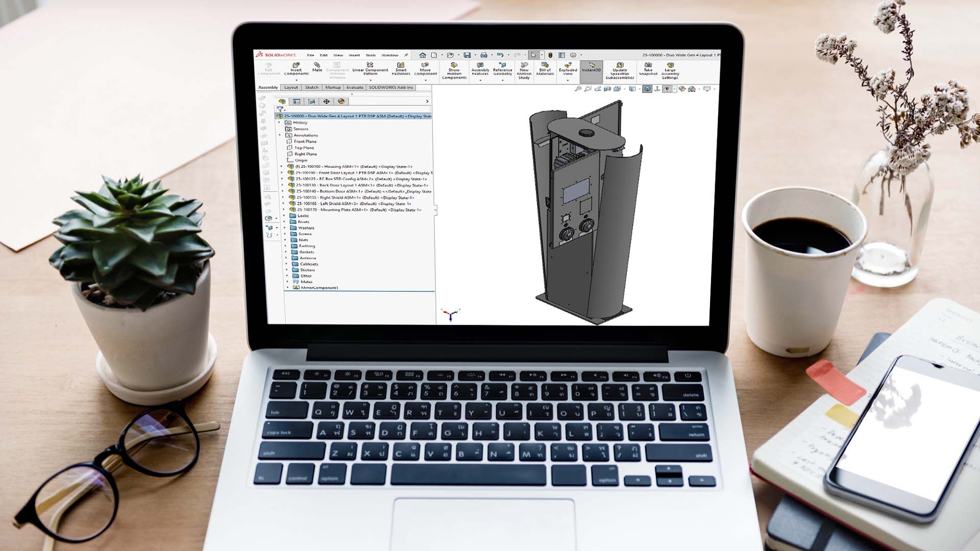The height and width of the screenshot is (551, 980).
Task: Expand the Locks folder
Action: [x=285, y=216]
